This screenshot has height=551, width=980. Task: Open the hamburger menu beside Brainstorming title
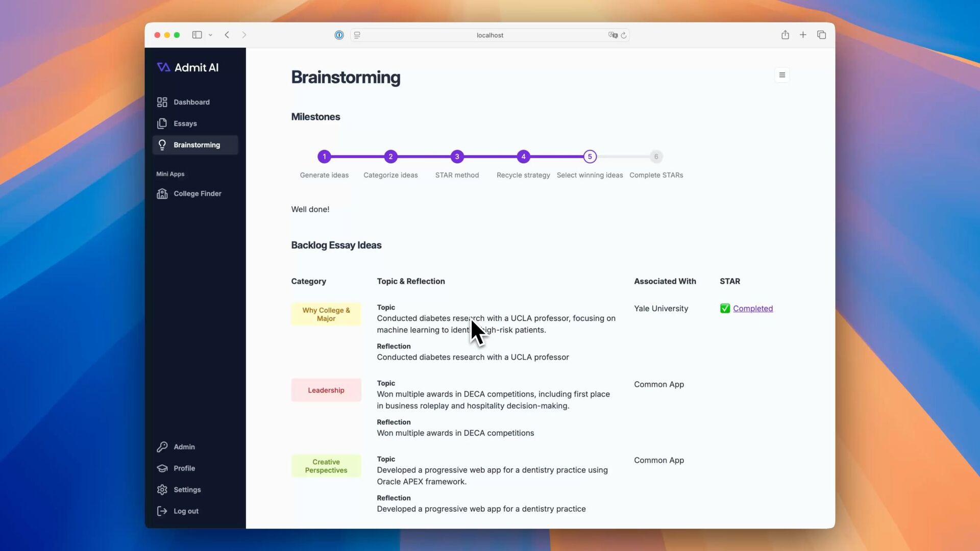pyautogui.click(x=782, y=75)
